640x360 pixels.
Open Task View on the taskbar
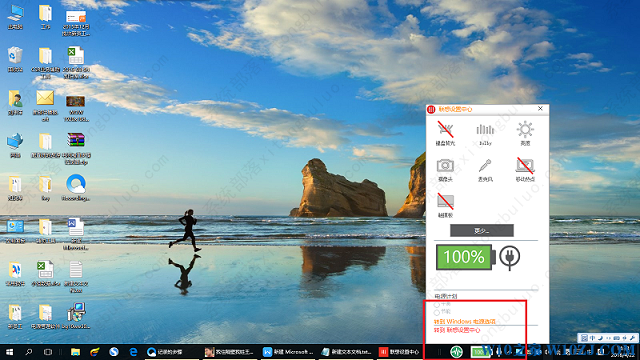tap(48, 352)
